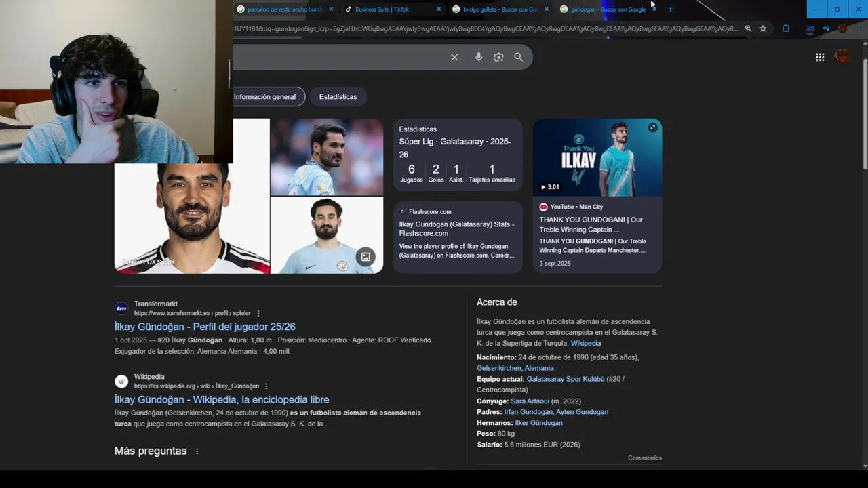
Task: Click 'Comentarios' under the knowledge panel
Action: (x=645, y=458)
